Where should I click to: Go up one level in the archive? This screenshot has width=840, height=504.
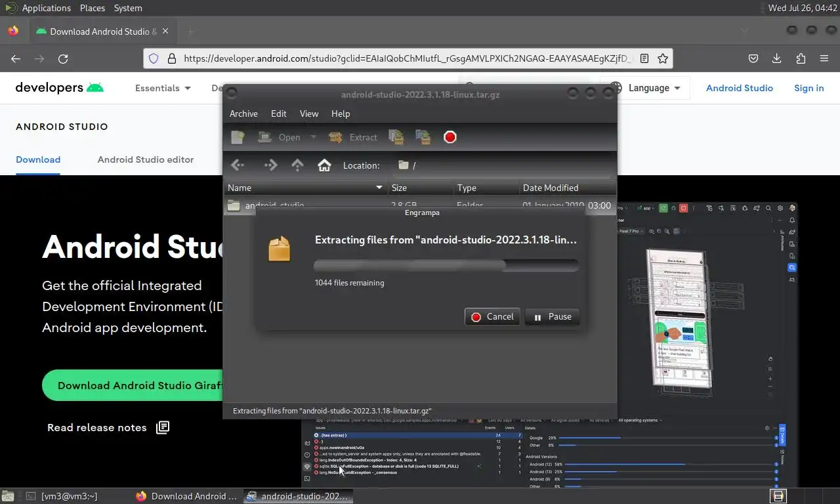tap(297, 165)
